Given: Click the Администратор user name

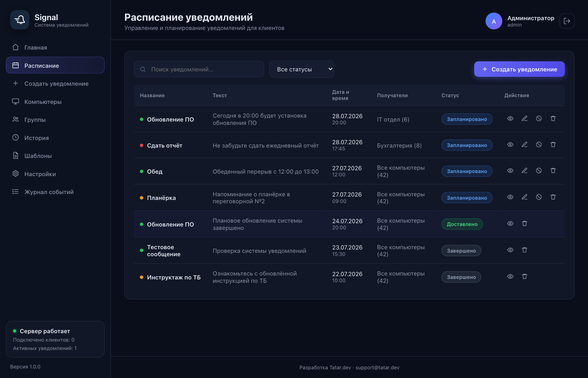Looking at the screenshot, I should click(531, 18).
